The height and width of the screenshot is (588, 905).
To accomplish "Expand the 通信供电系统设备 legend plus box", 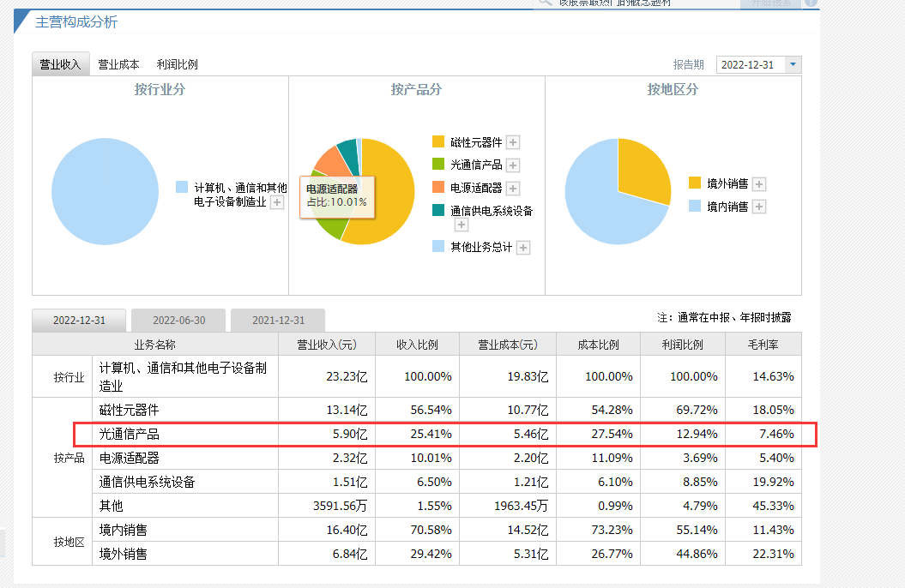I will click(462, 225).
